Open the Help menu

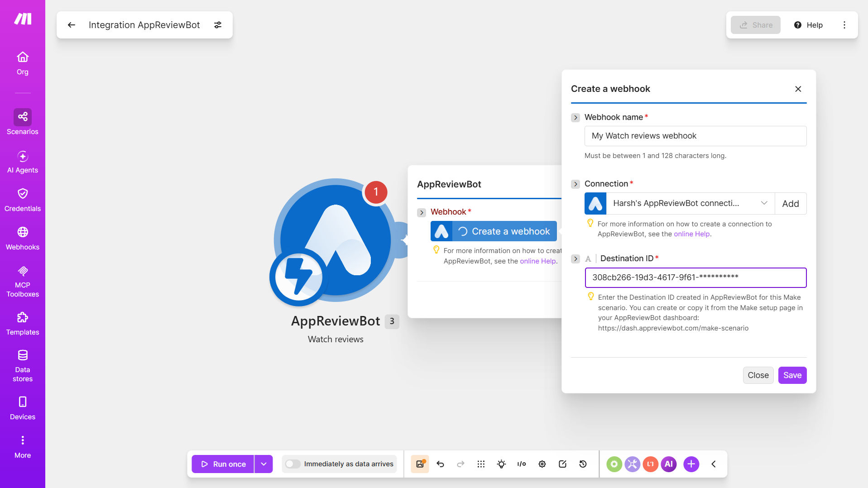[808, 25]
